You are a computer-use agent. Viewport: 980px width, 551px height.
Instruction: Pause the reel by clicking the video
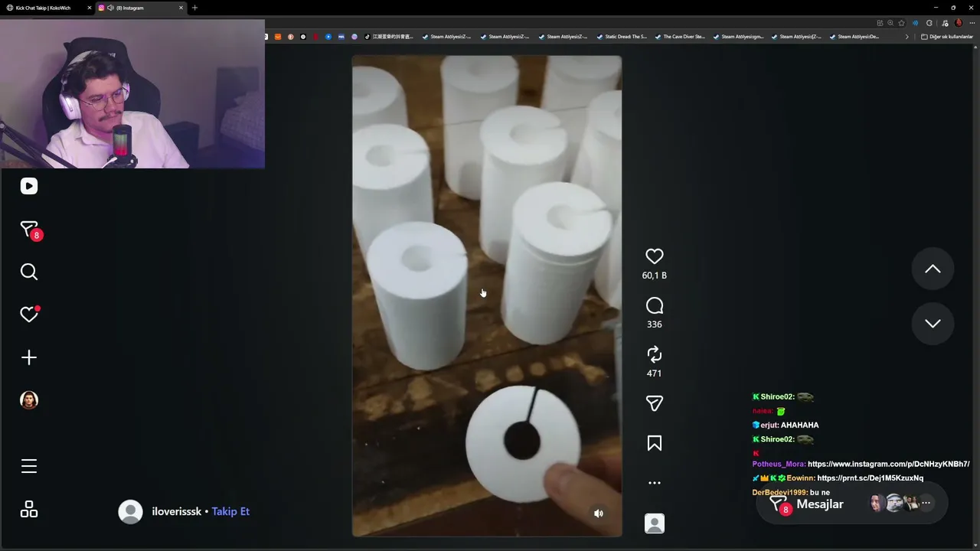tap(487, 296)
